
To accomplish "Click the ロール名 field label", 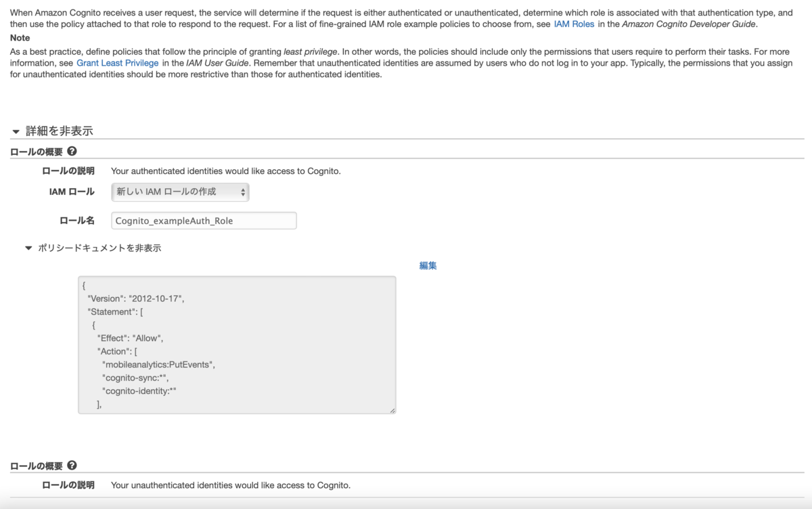I will [77, 221].
